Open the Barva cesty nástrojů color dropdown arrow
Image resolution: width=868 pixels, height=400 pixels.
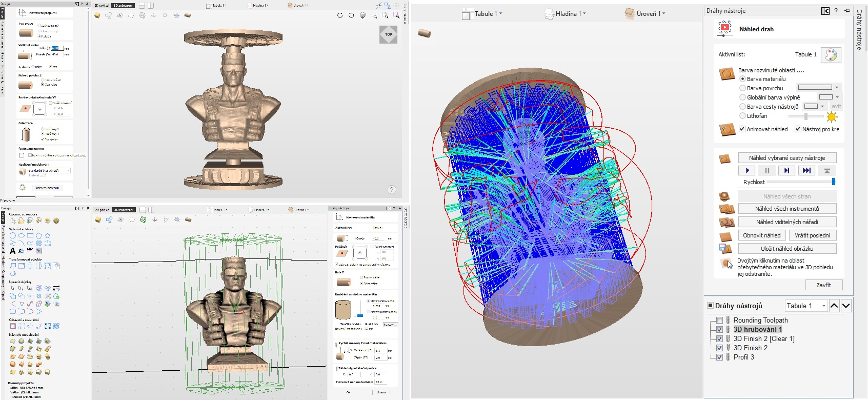pyautogui.click(x=822, y=106)
